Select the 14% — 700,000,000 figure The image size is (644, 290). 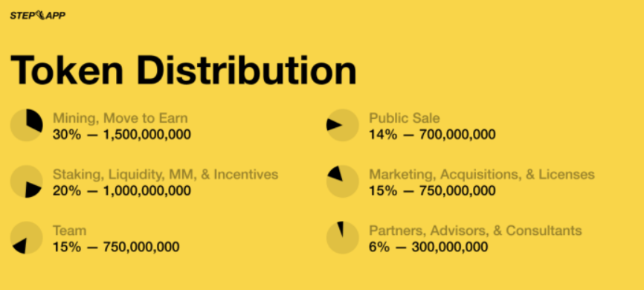(433, 135)
